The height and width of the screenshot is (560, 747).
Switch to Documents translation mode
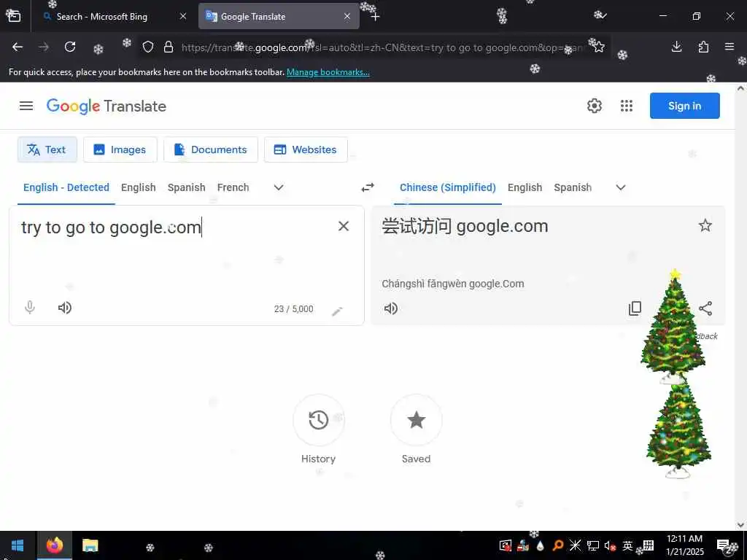(x=211, y=149)
